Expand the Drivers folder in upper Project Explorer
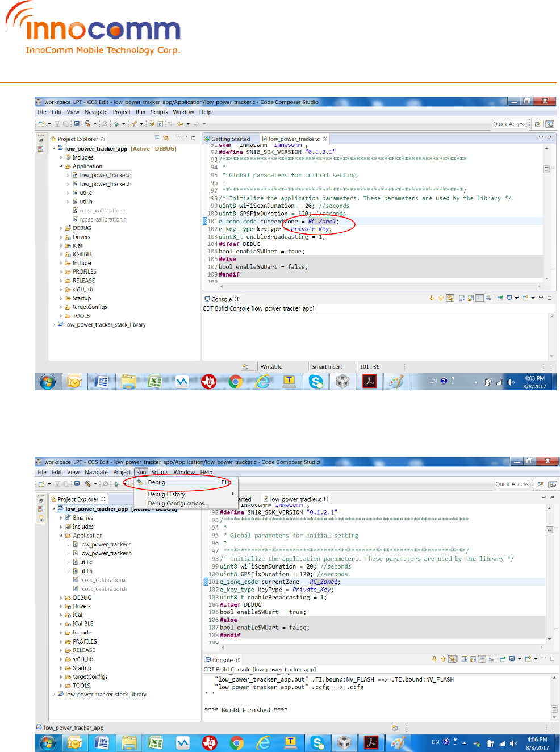The image size is (560, 752). (61, 237)
